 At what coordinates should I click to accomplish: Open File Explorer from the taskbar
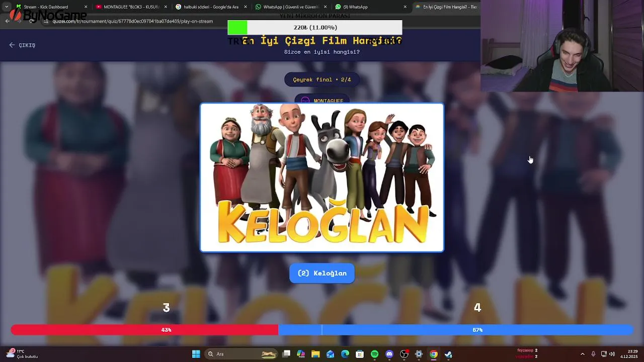click(x=315, y=354)
